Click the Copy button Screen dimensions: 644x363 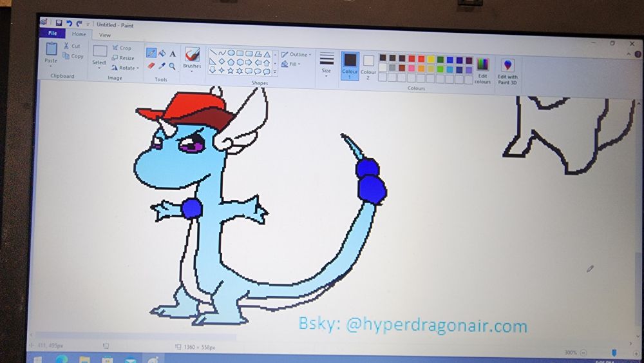pyautogui.click(x=73, y=56)
